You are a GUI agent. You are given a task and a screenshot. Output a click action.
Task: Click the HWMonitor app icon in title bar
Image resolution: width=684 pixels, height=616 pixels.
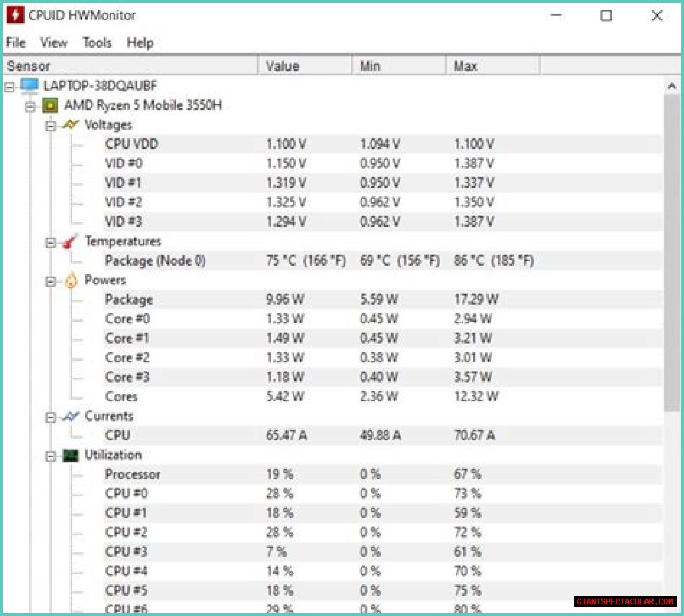click(x=15, y=15)
